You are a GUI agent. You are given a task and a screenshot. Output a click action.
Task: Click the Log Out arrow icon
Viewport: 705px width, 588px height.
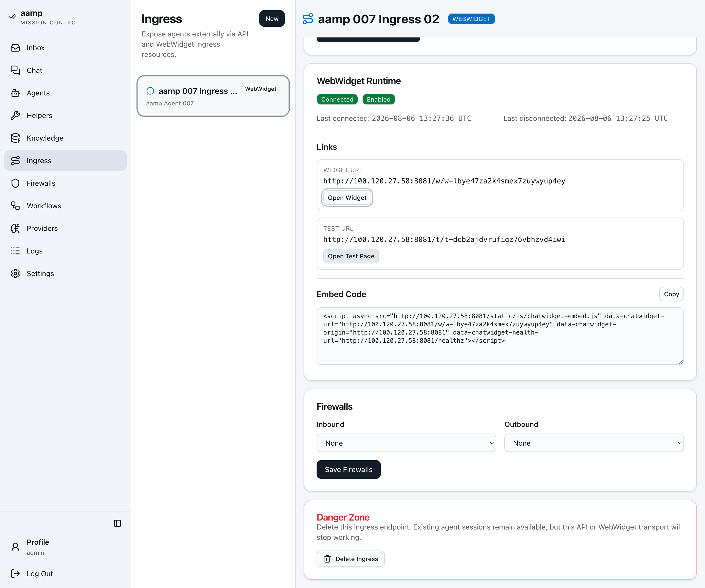pyautogui.click(x=15, y=574)
